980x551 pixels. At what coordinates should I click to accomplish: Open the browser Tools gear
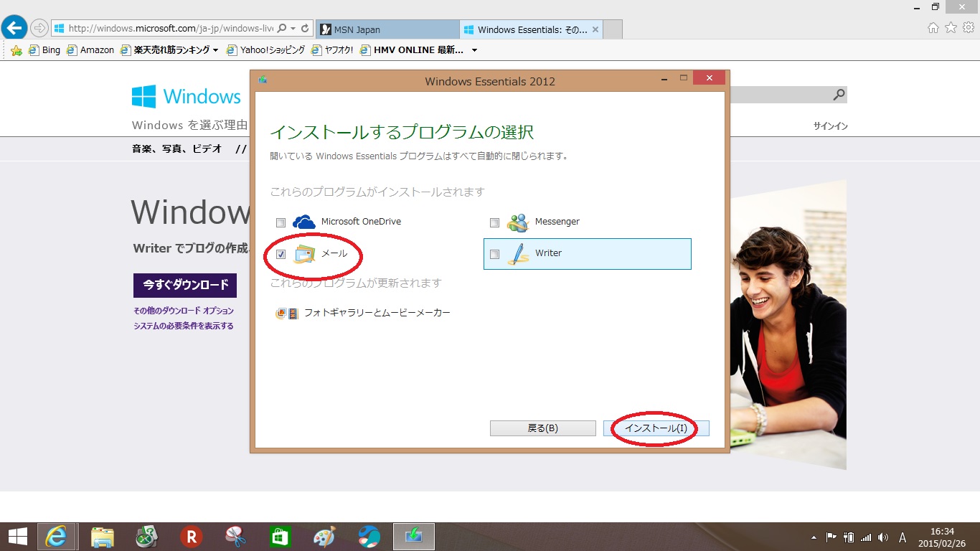click(x=968, y=28)
